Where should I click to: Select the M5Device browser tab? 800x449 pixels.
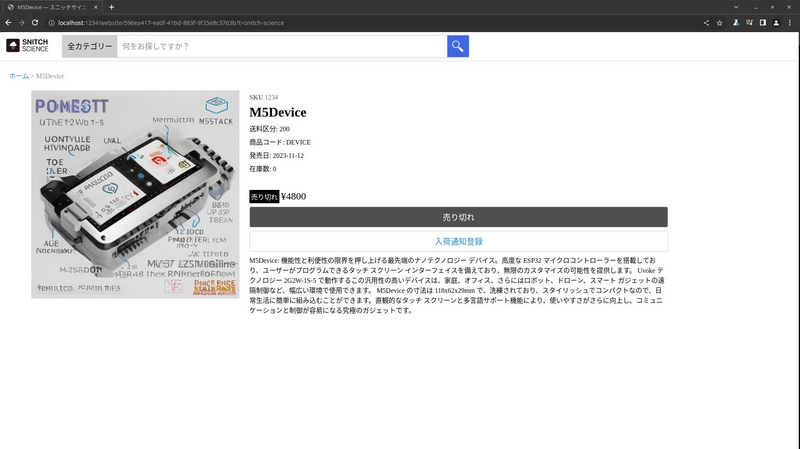51,7
